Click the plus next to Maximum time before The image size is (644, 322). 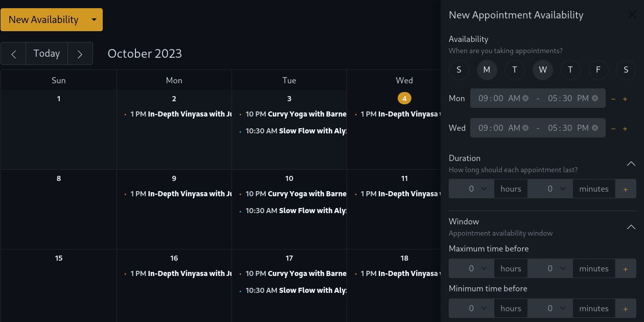click(x=626, y=268)
